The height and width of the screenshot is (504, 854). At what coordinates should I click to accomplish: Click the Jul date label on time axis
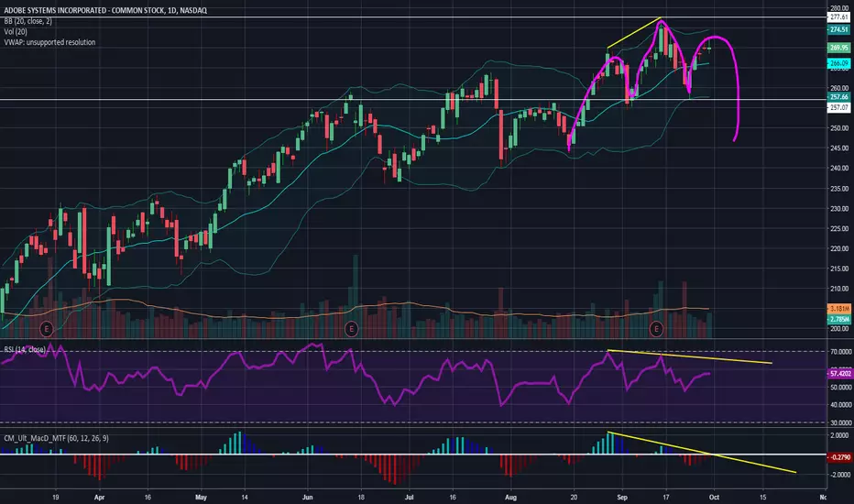[409, 498]
